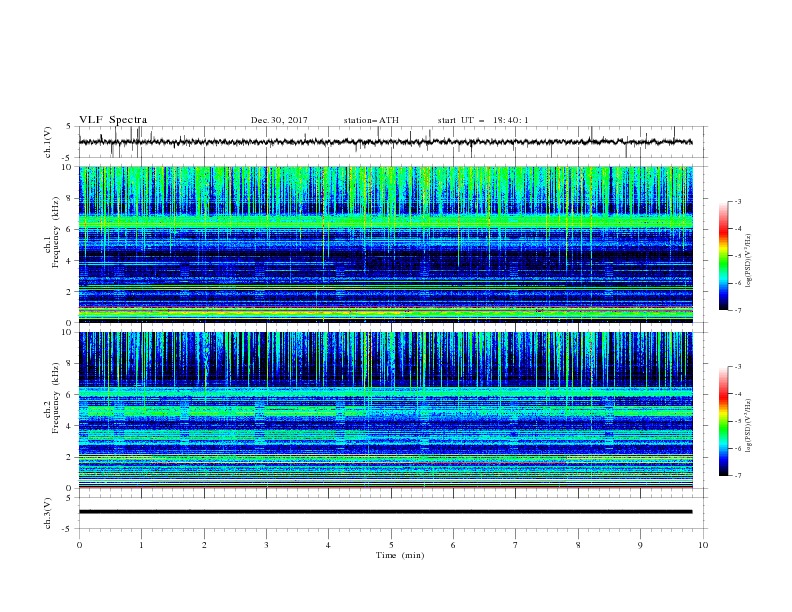Click the "10" kHz tick on ch.2 frequency axis
Viewport: 792px width, 612px height.
[x=68, y=332]
